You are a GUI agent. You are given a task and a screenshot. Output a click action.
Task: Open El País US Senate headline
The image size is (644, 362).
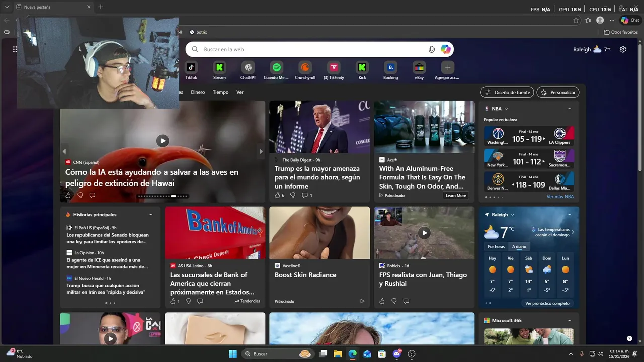pyautogui.click(x=108, y=238)
